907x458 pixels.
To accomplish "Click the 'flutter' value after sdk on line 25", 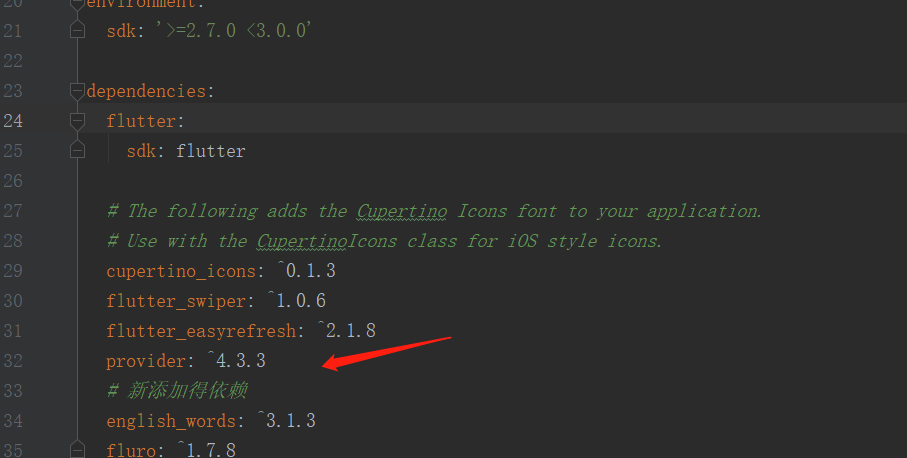I will coord(211,152).
